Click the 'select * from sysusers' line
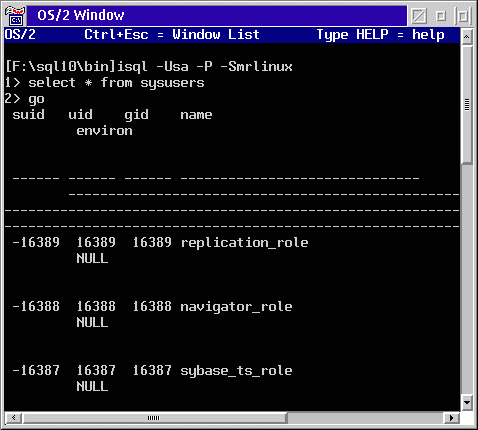This screenshot has height=430, width=478. click(105, 83)
